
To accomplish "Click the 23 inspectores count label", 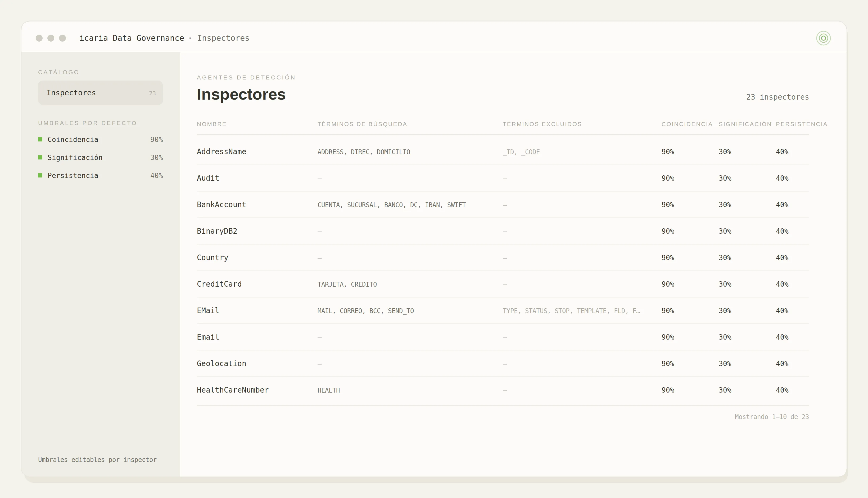I will click(777, 97).
